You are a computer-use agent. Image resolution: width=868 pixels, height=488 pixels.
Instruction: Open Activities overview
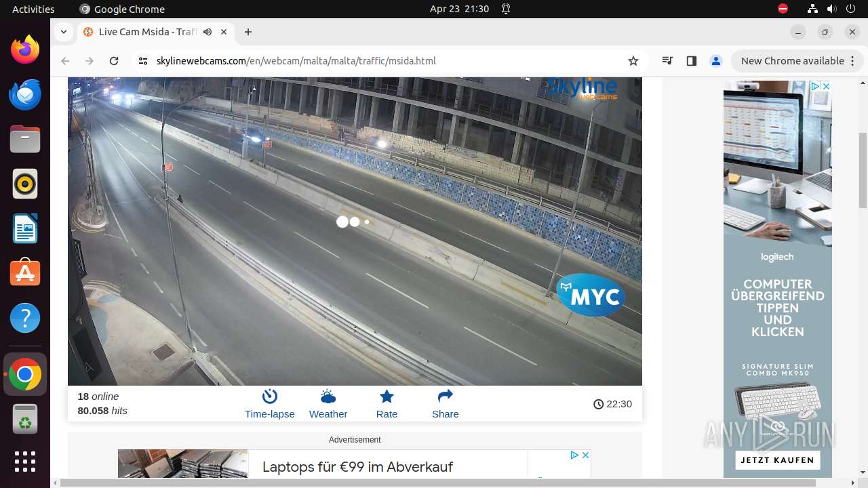[x=33, y=9]
